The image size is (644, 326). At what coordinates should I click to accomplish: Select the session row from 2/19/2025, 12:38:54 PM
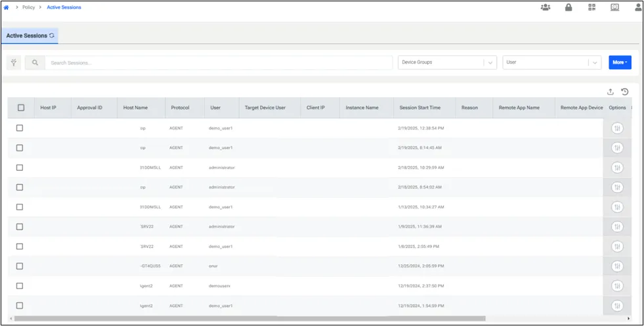coord(19,128)
